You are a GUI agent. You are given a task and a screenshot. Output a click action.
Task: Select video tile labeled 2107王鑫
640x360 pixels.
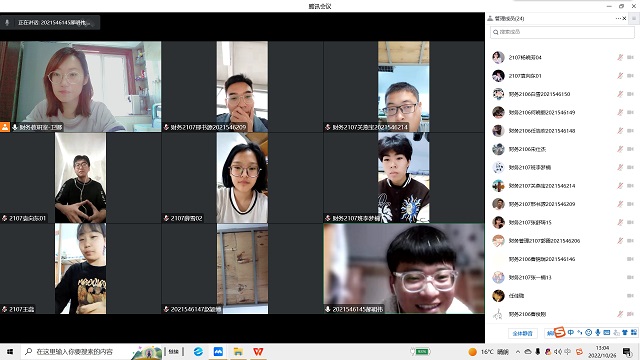(80, 269)
